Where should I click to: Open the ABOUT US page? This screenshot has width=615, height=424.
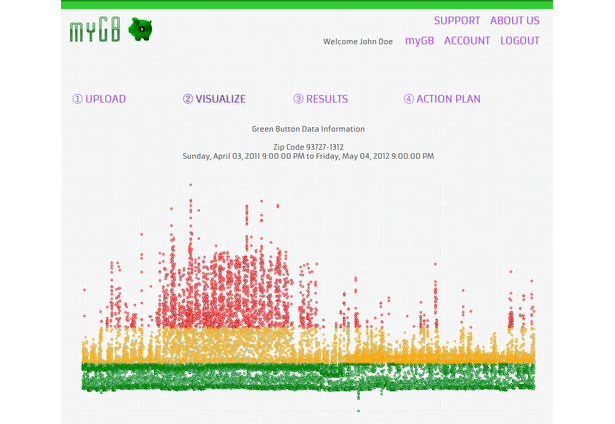tap(515, 20)
